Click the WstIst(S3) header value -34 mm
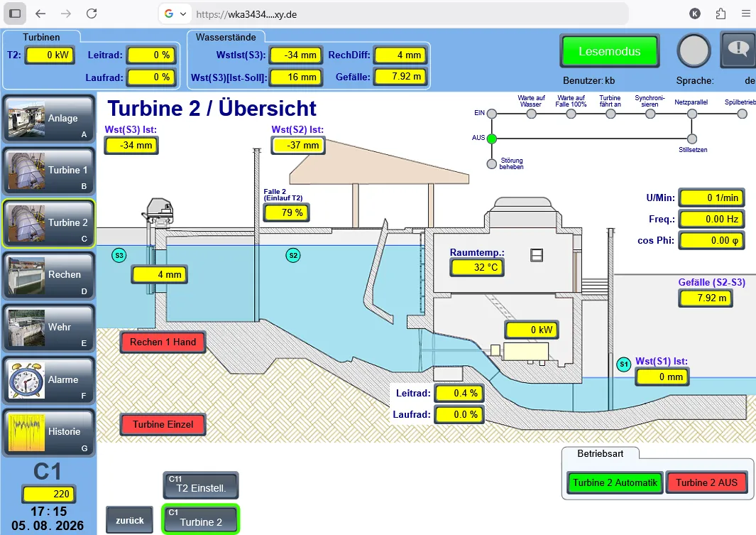The image size is (756, 535). (296, 55)
